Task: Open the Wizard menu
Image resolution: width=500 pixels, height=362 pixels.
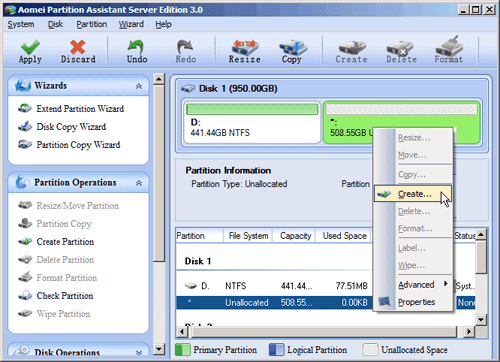Action: tap(131, 24)
